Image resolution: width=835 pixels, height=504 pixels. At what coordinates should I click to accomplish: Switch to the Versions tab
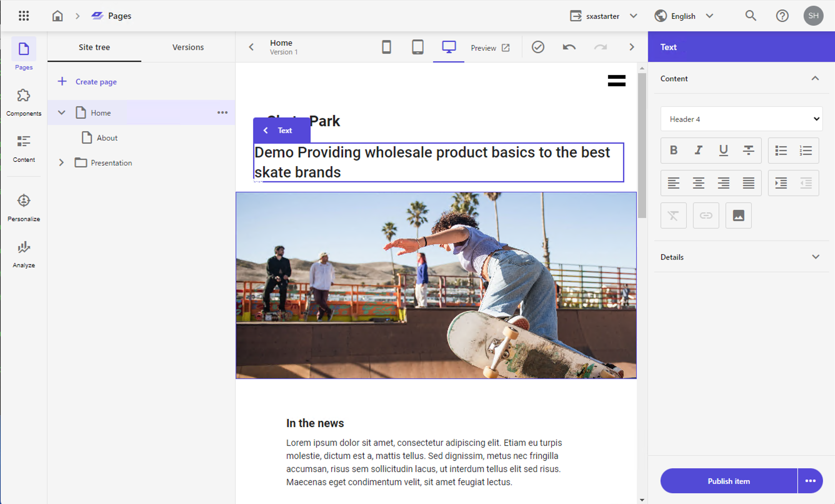point(188,47)
